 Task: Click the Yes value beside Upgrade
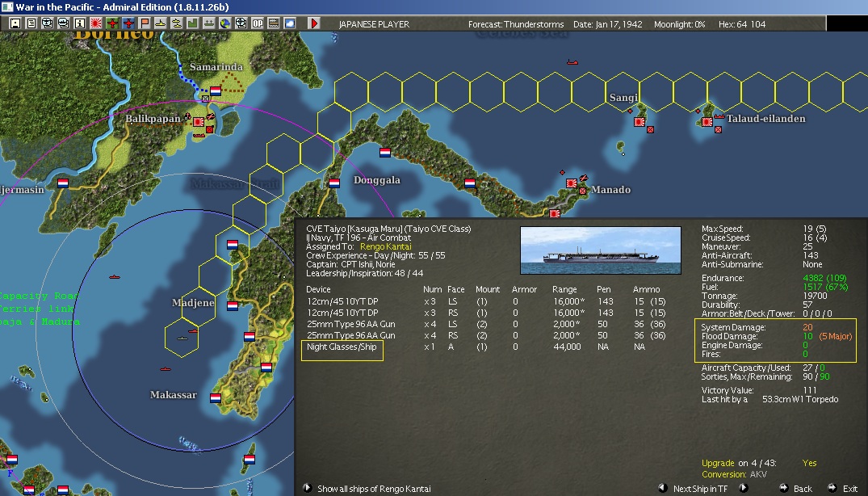click(x=809, y=463)
